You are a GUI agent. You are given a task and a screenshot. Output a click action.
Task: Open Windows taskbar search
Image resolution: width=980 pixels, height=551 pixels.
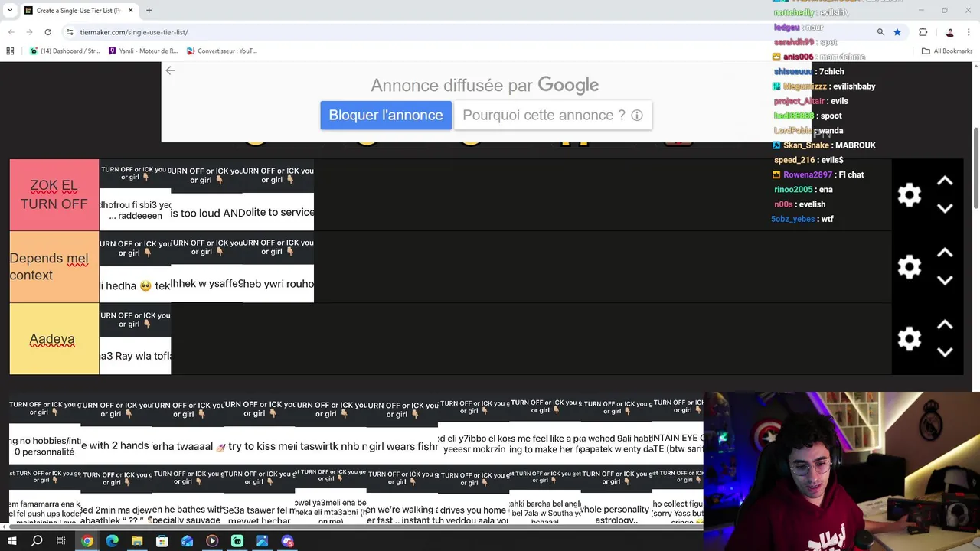coord(37,541)
